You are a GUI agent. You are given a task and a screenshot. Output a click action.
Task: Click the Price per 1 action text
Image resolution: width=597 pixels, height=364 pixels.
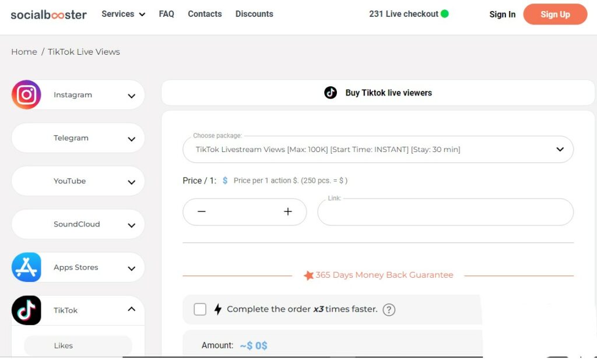(x=290, y=181)
